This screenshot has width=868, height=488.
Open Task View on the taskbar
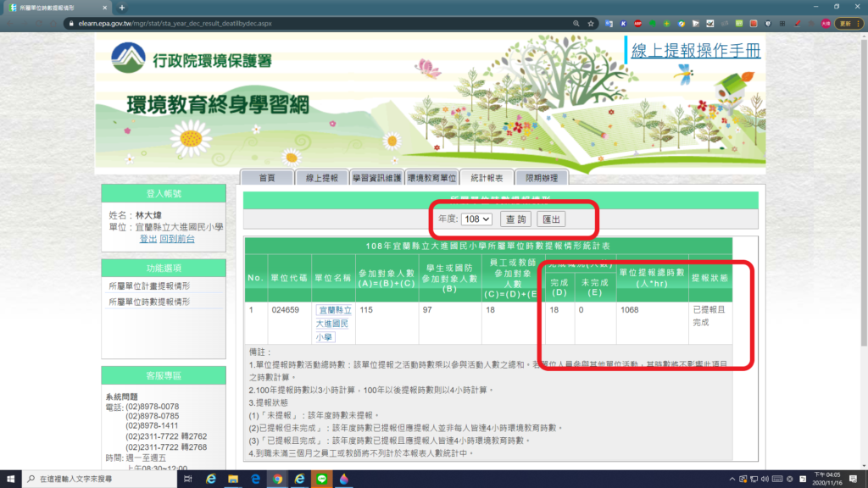[x=187, y=479]
